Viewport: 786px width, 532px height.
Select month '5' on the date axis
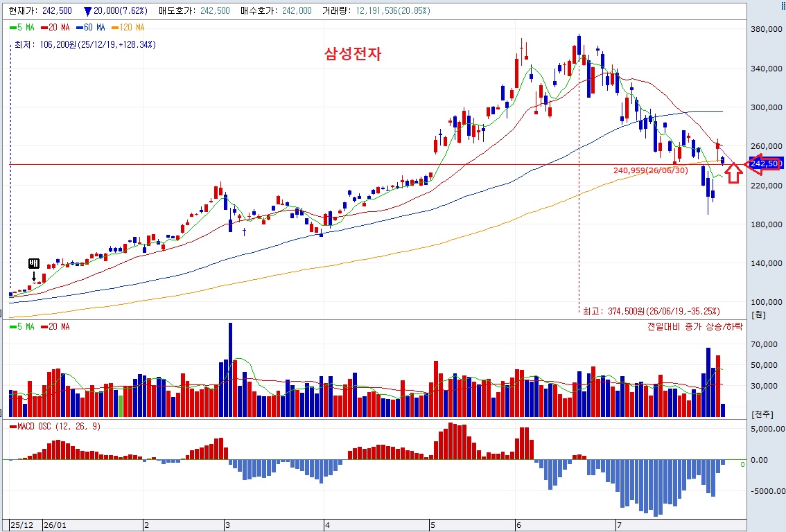433,526
